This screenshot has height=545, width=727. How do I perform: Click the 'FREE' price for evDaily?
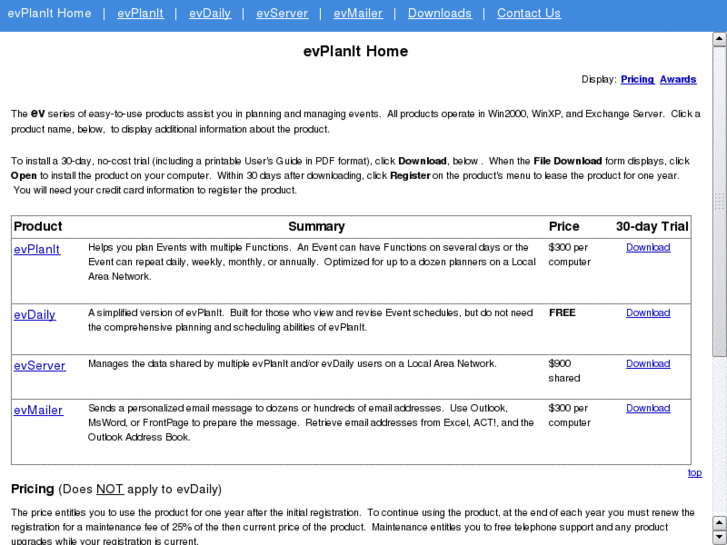[562, 313]
